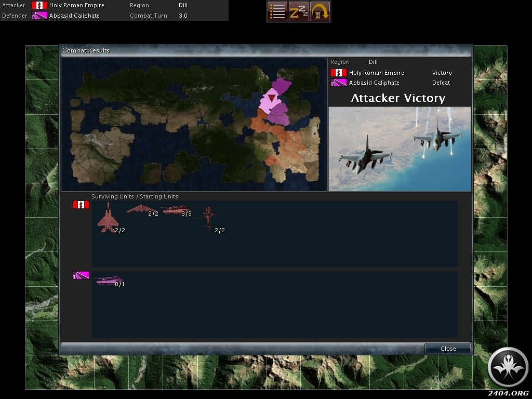The height and width of the screenshot is (399, 532).
Task: Select the fighter jet unit icon
Action: coord(108,218)
